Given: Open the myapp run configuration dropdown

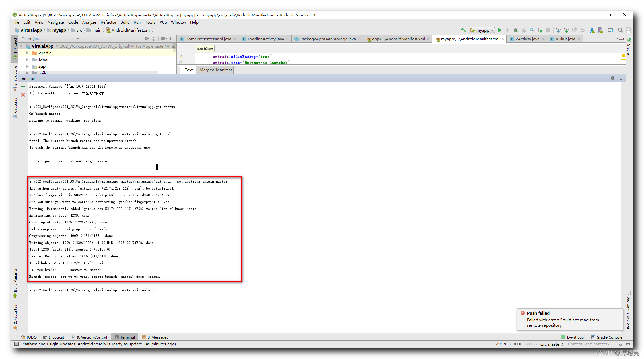Looking at the screenshot, I should coord(482,30).
